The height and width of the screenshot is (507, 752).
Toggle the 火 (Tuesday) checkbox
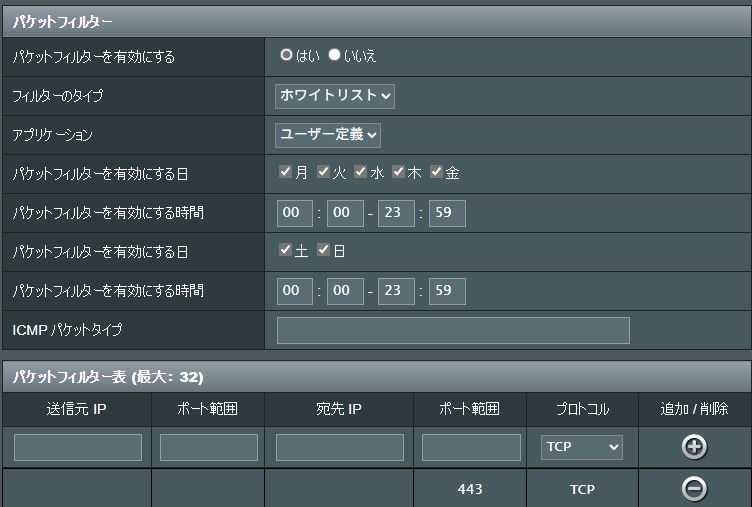(323, 171)
